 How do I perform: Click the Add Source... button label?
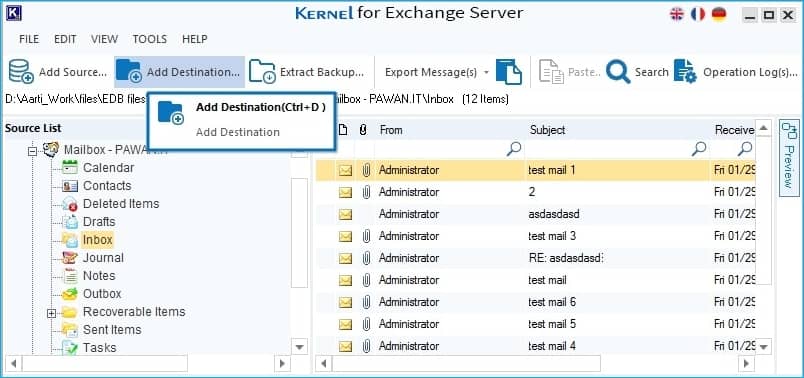point(73,72)
